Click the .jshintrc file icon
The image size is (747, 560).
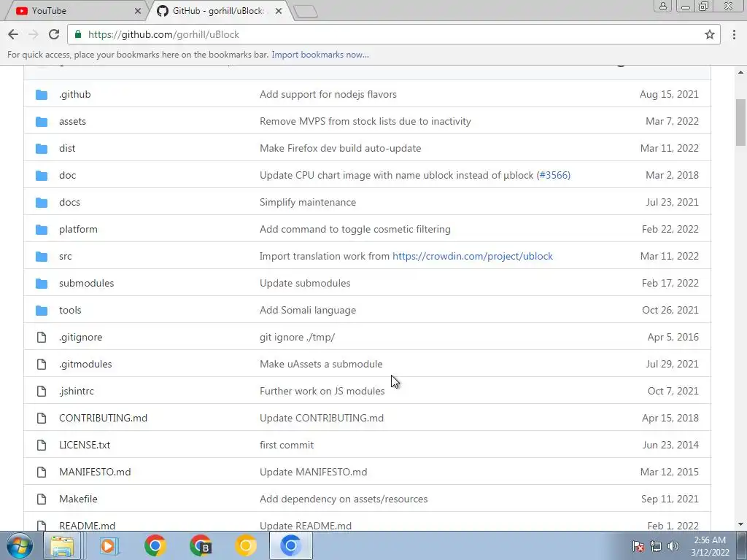click(42, 392)
